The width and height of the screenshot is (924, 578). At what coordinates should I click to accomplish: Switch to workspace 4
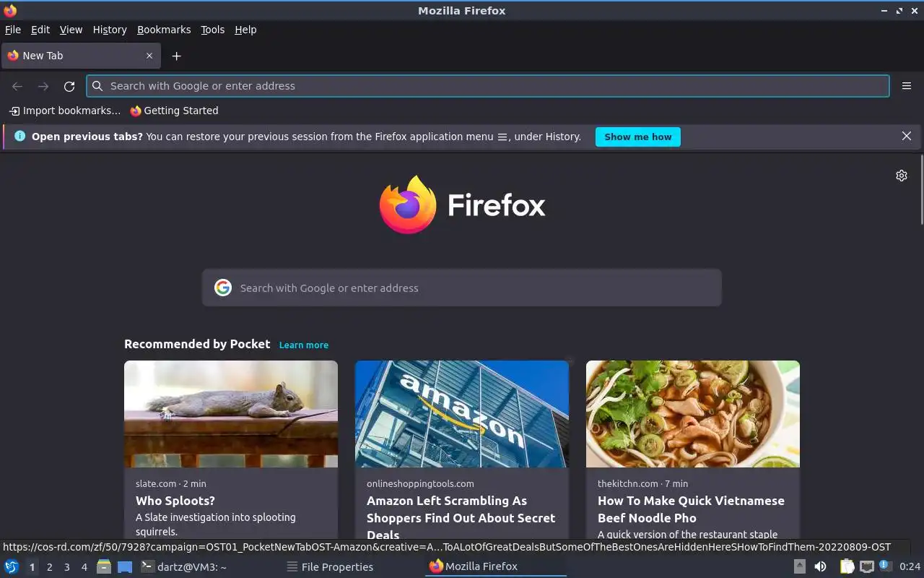(x=84, y=567)
